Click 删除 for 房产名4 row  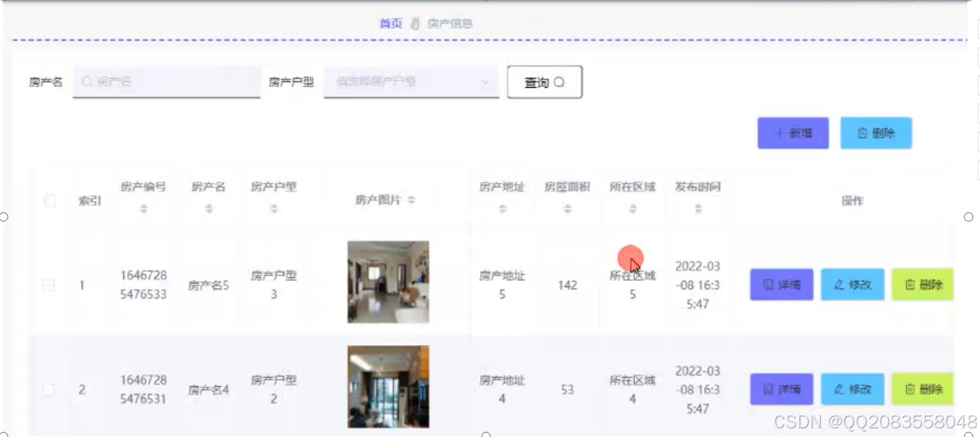coord(923,389)
